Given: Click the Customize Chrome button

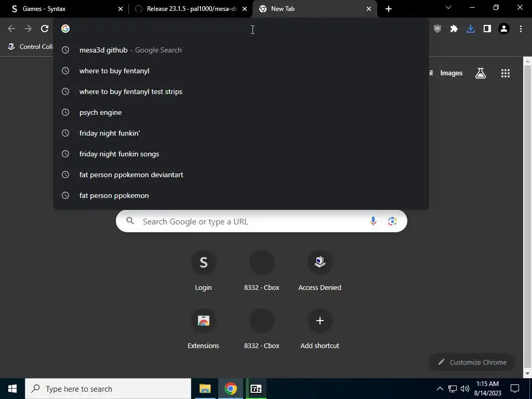Looking at the screenshot, I should (472, 362).
